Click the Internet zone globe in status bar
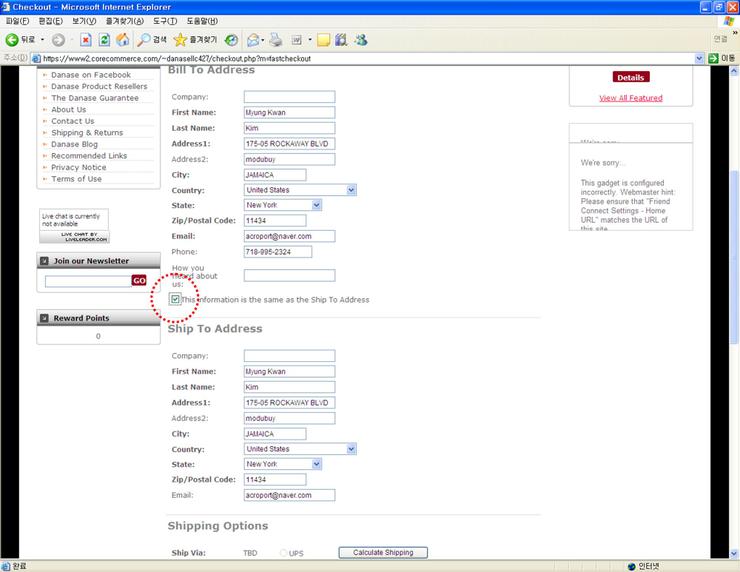 [631, 566]
